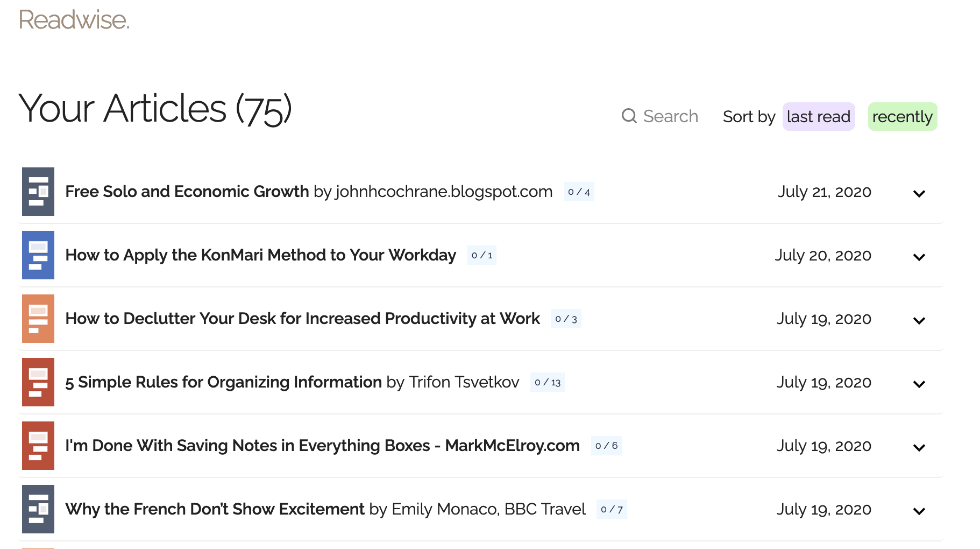Click the Everything Boxes article cover icon

click(x=38, y=446)
